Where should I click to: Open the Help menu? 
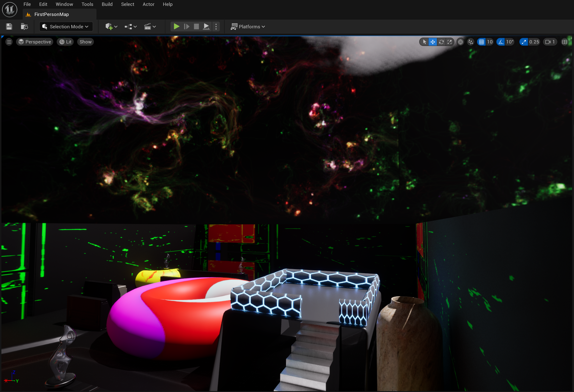tap(168, 4)
